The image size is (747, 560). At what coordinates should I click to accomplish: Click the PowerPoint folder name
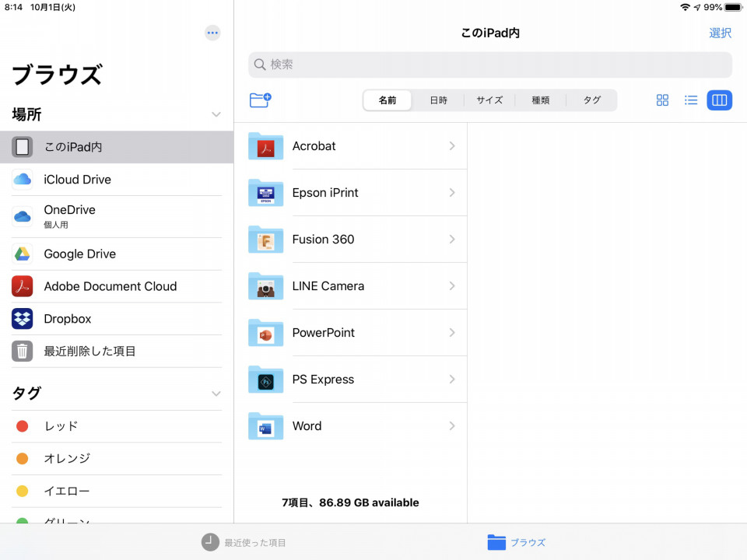click(x=324, y=332)
